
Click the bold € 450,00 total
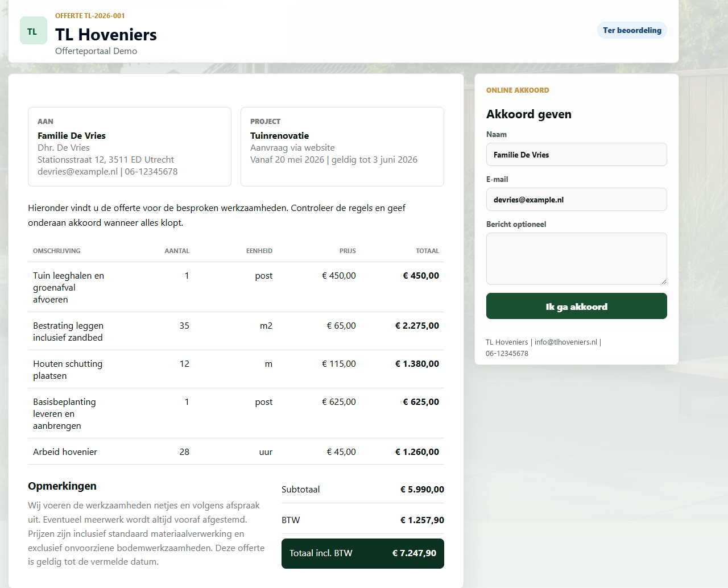coord(421,276)
